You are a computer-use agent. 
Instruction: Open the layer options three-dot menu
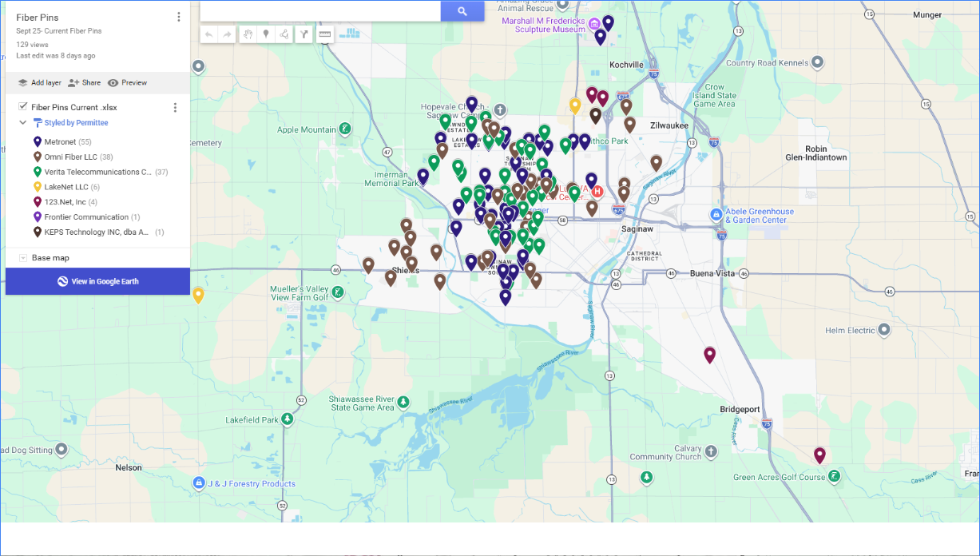[x=176, y=107]
